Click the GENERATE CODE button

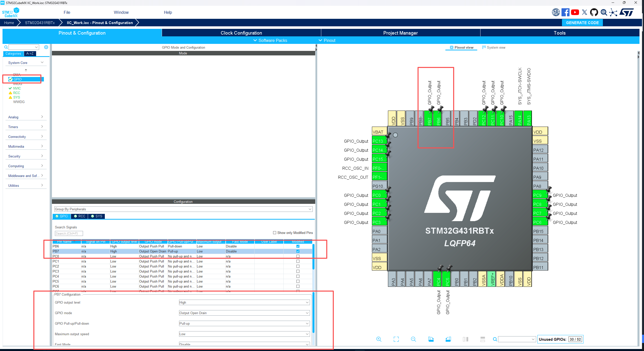(x=582, y=23)
